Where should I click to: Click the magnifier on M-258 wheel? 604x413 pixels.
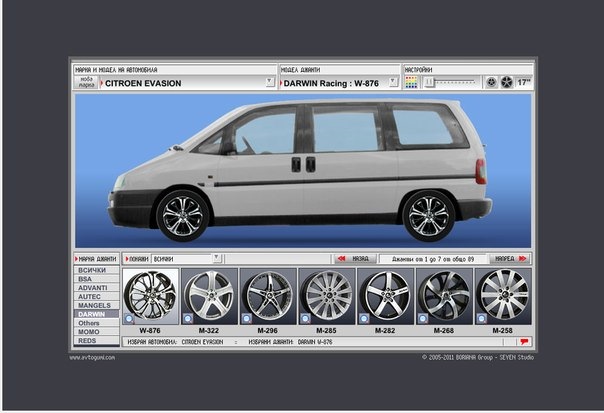pyautogui.click(x=482, y=319)
